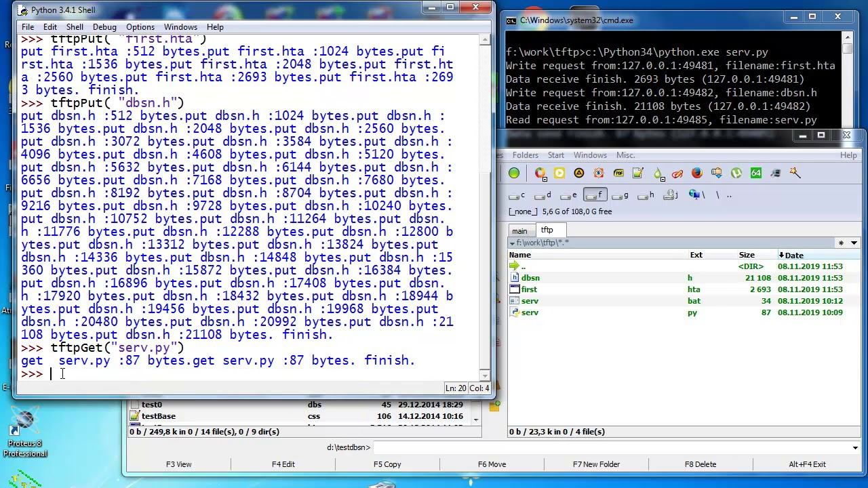The height and width of the screenshot is (488, 868).
Task: Click F6 Move button
Action: tap(492, 464)
